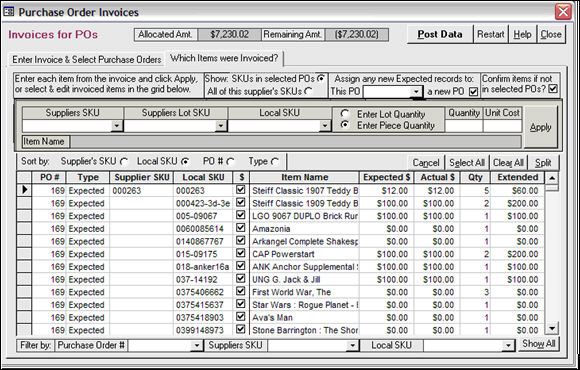Click the Split button
The image size is (580, 370).
point(543,163)
